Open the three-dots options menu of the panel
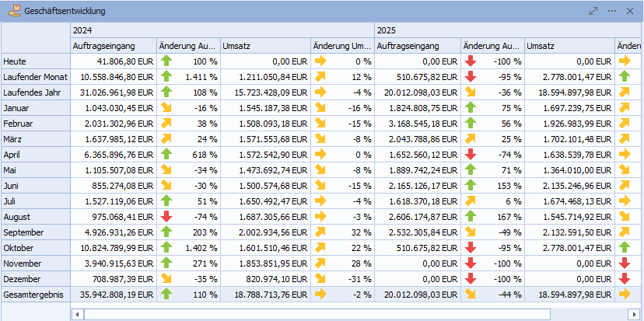The image size is (644, 321). pyautogui.click(x=612, y=11)
